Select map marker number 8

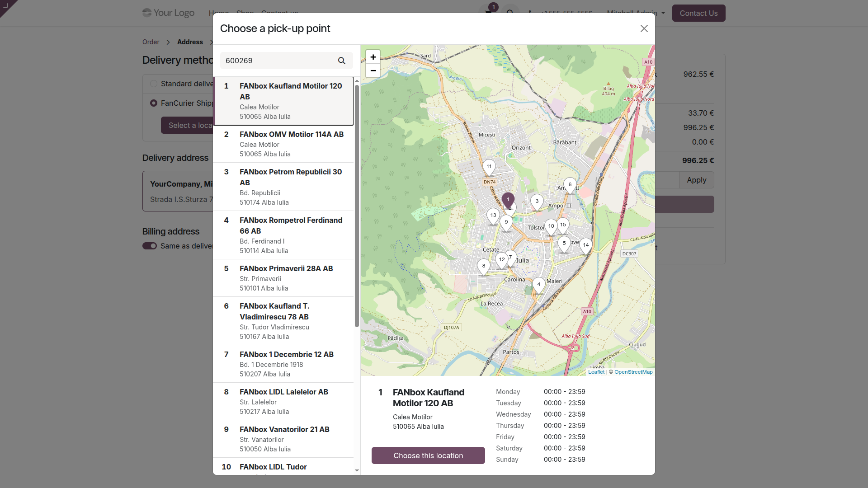tap(484, 267)
